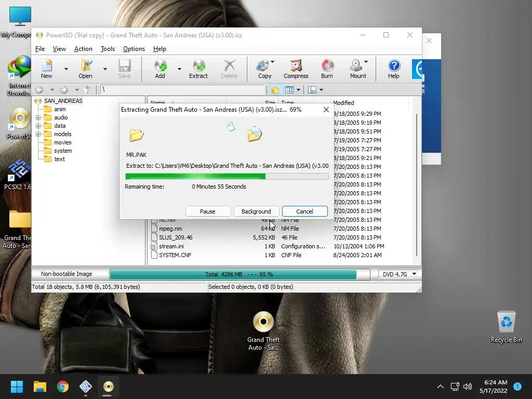Open the New dropdown arrow
This screenshot has width=532, height=399.
[66, 69]
